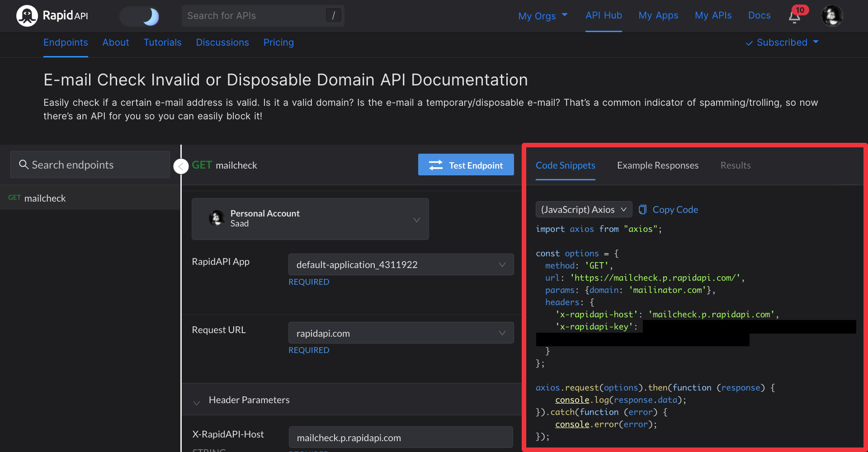Click the slash shortcut badge in the search bar
Screen dimensions: 868x452
coord(333,16)
